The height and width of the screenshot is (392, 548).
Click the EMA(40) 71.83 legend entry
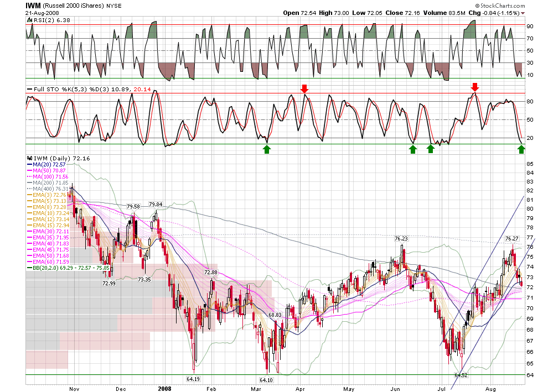tap(48, 244)
